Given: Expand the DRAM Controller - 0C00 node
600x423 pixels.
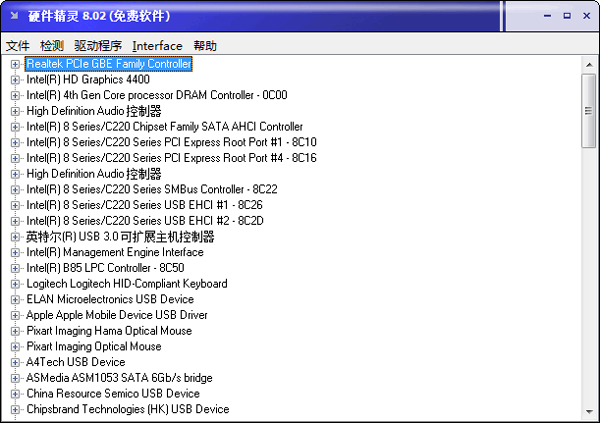Looking at the screenshot, I should (15, 96).
